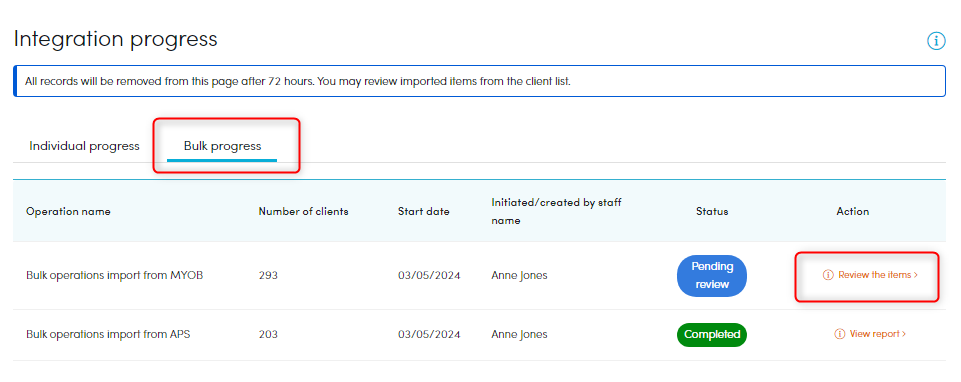Open the Review the items link
This screenshot has width=961, height=382.
[878, 275]
